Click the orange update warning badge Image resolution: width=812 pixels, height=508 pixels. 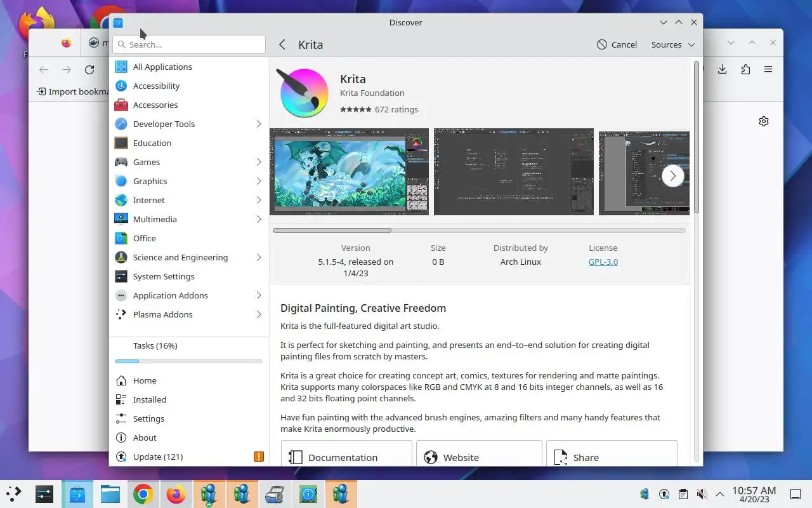click(259, 457)
